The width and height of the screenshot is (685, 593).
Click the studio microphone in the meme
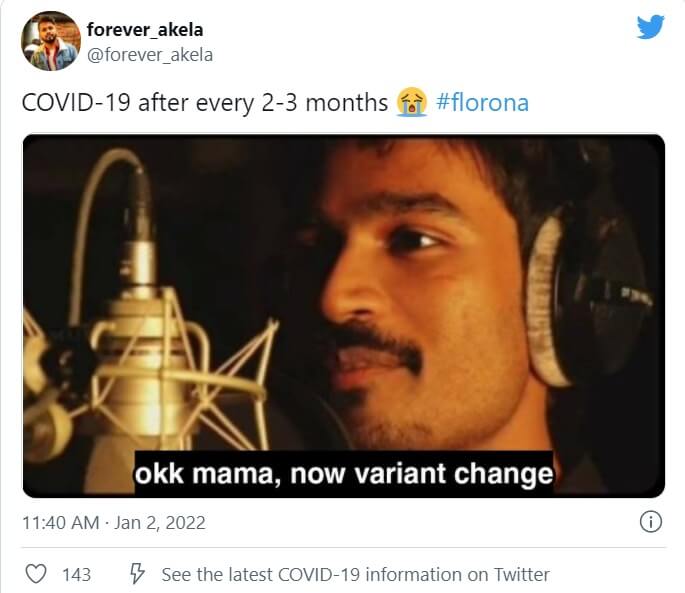[x=144, y=345]
